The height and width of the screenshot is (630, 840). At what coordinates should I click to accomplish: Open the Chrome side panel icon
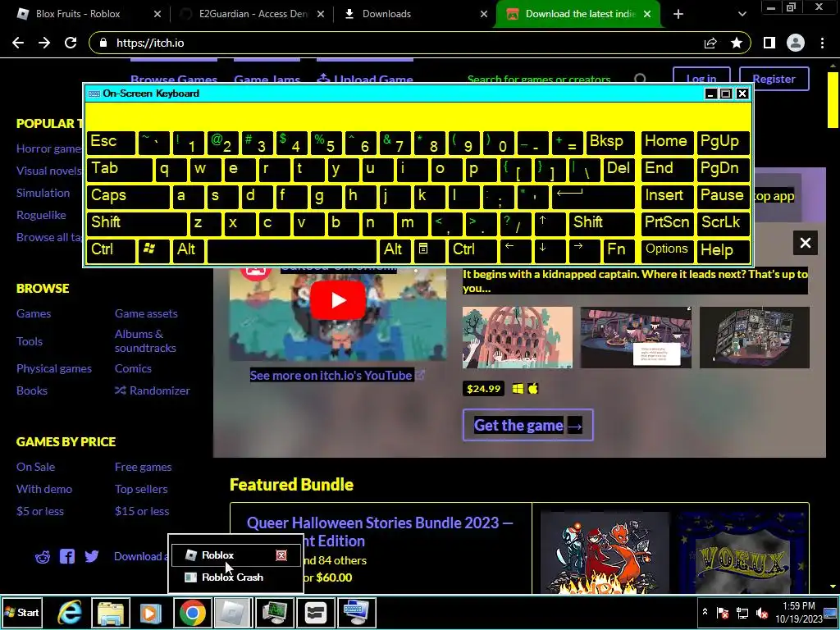769,43
